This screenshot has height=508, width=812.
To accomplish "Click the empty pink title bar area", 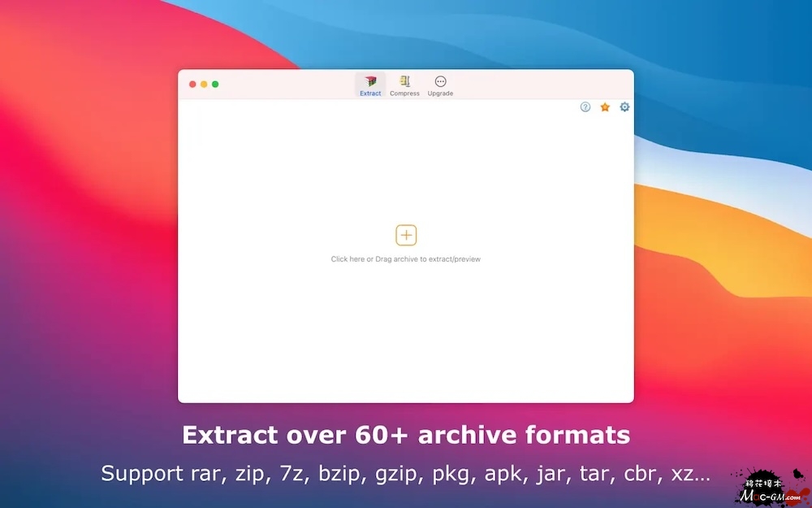I will (x=536, y=85).
